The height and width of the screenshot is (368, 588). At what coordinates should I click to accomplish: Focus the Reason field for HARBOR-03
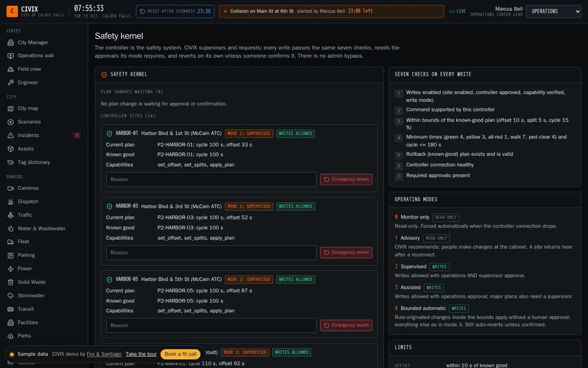(x=211, y=253)
